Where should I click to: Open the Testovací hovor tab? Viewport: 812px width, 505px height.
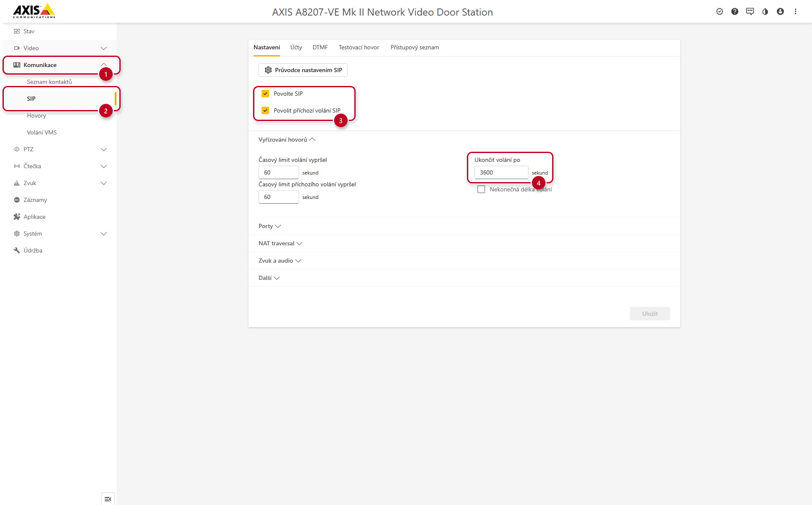(x=359, y=48)
